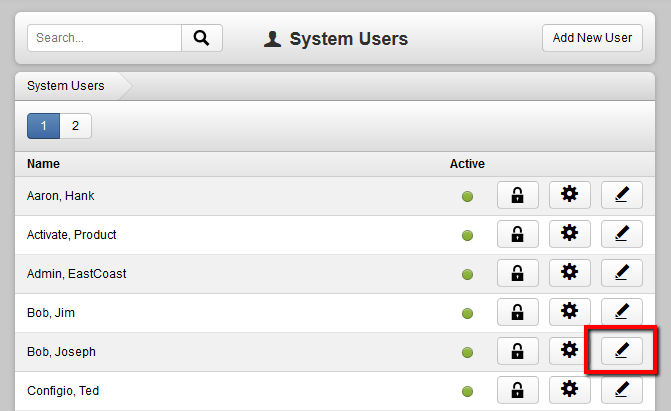The width and height of the screenshot is (671, 411).
Task: Edit Bob, Joseph via pencil icon
Action: (622, 351)
